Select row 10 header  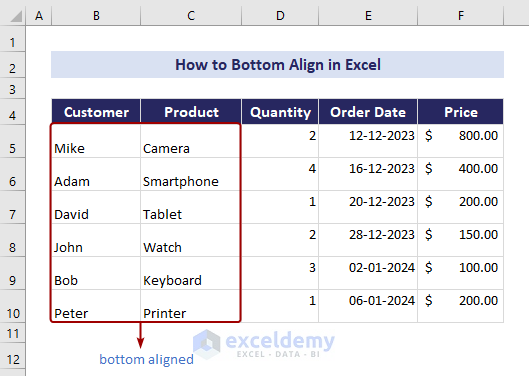(x=12, y=306)
